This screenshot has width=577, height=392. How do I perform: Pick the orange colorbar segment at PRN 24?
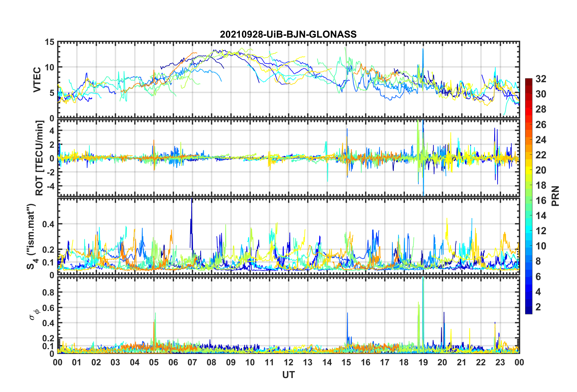529,140
